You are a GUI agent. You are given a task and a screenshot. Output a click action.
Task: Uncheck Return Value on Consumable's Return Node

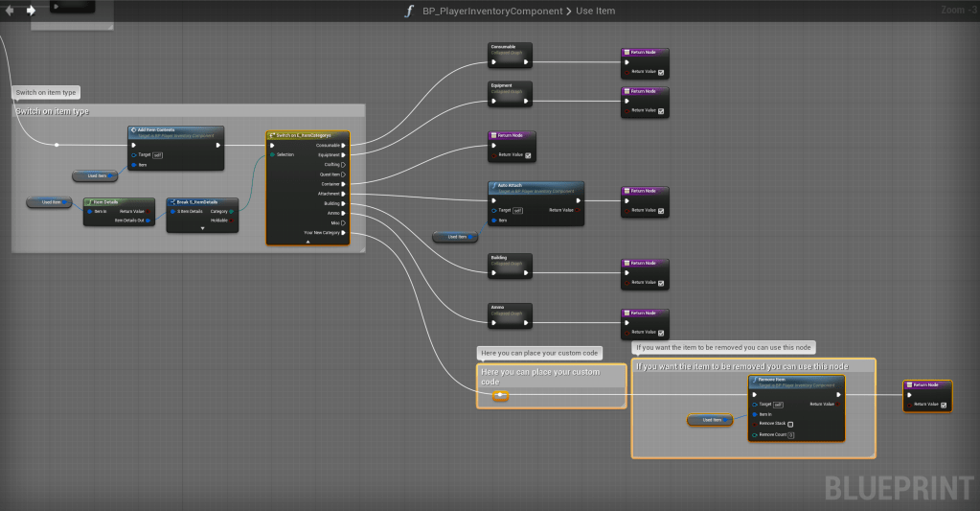(x=661, y=72)
